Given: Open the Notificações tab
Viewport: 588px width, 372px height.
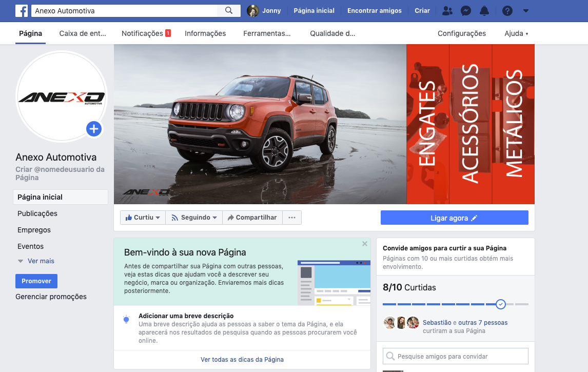Looking at the screenshot, I should 146,33.
